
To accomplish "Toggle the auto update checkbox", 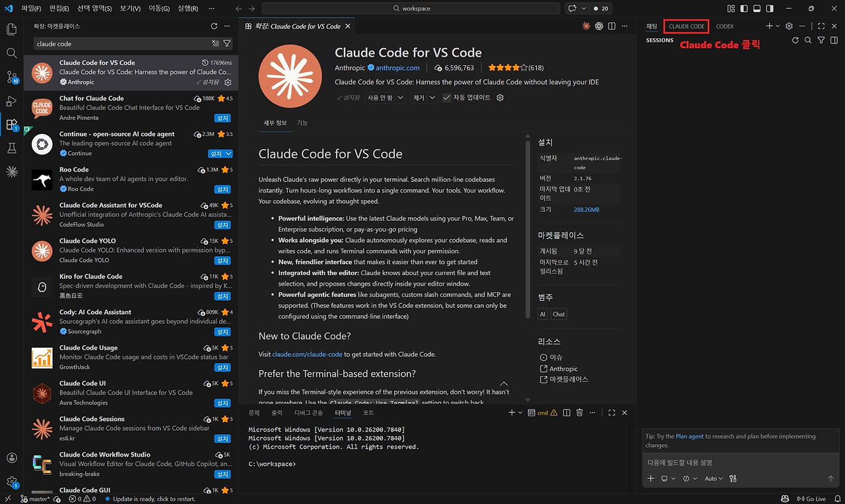I will pos(447,98).
